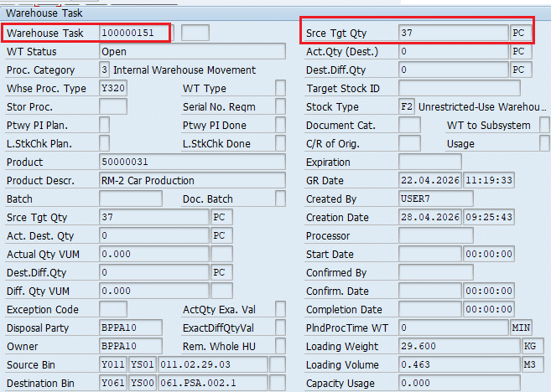
Task: Select the Product Descr. field RM-2 Car Production
Action: (191, 180)
